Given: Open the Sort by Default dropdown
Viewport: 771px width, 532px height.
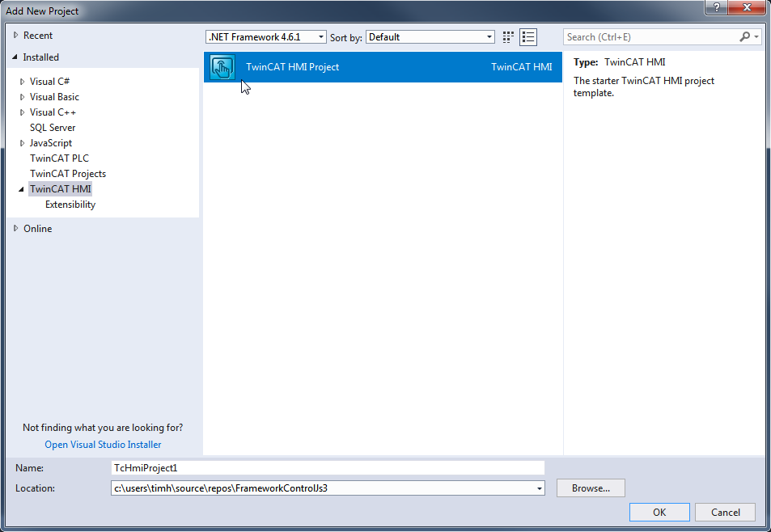Looking at the screenshot, I should pos(430,37).
